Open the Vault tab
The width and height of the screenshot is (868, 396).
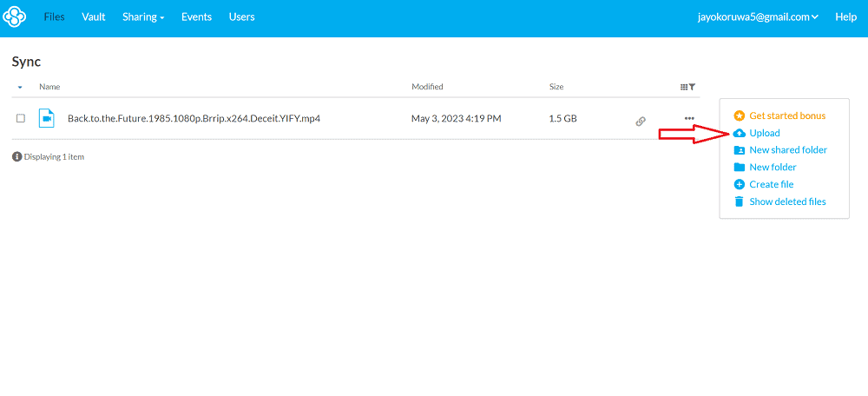(x=94, y=17)
